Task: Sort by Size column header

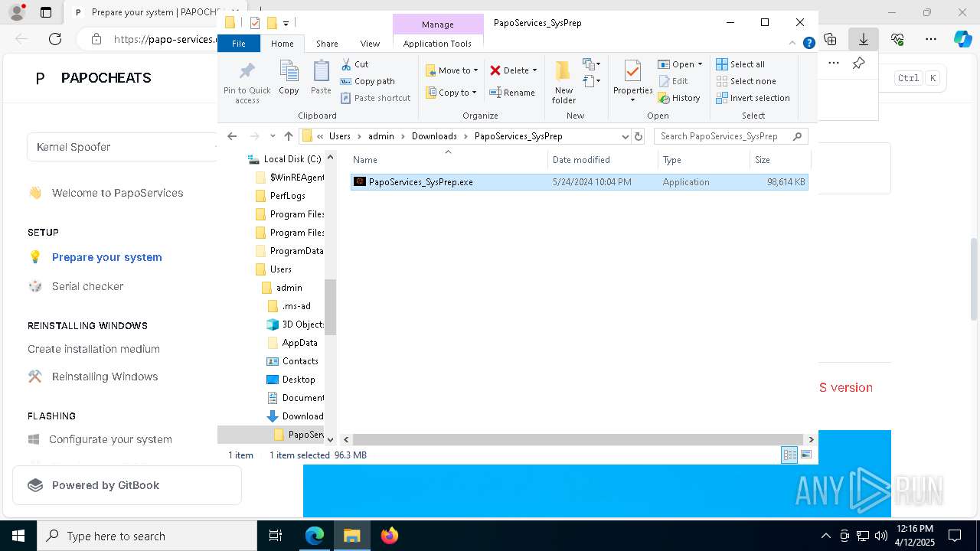Action: click(x=779, y=160)
